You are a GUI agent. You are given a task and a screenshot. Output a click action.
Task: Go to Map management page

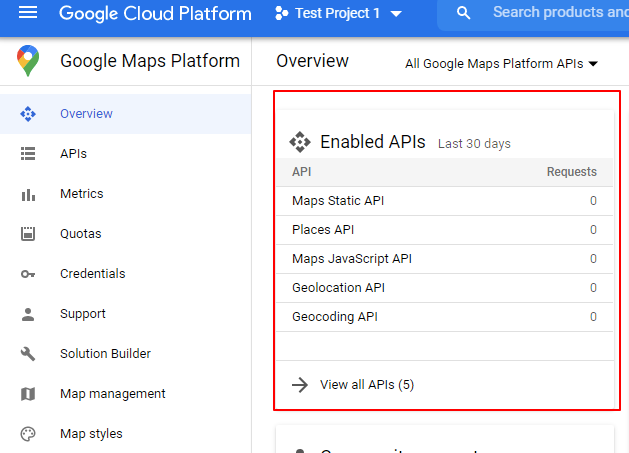point(112,394)
